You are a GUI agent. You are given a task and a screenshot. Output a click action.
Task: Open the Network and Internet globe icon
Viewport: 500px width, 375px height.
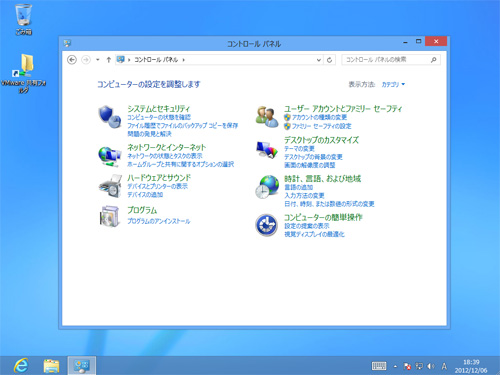[x=110, y=156]
